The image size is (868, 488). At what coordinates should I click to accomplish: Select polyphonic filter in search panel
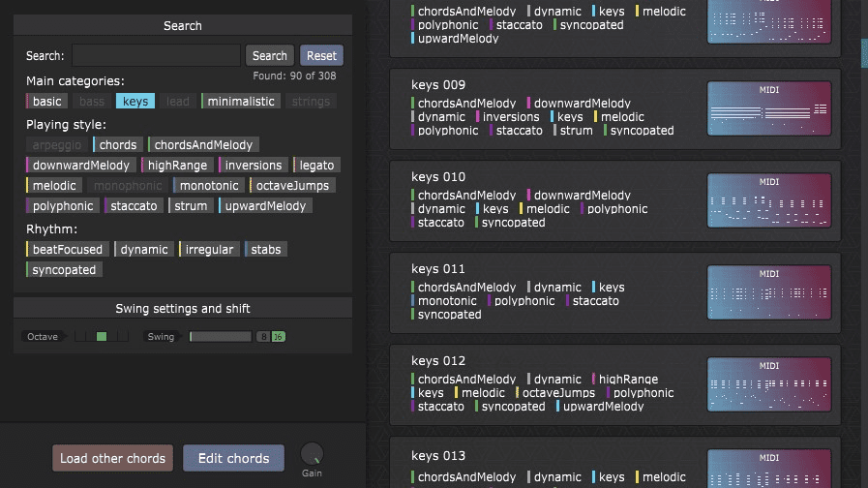pos(63,206)
